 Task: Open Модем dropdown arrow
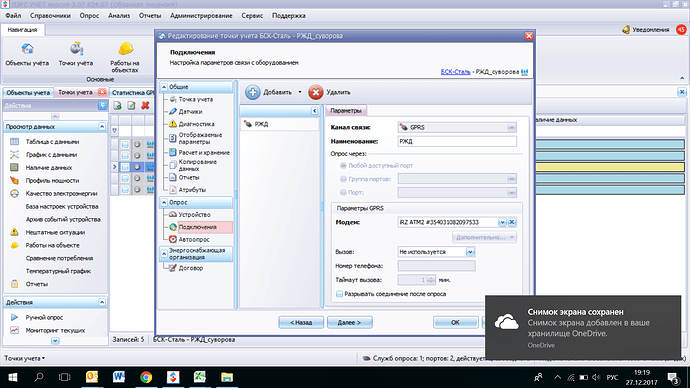[x=502, y=222]
